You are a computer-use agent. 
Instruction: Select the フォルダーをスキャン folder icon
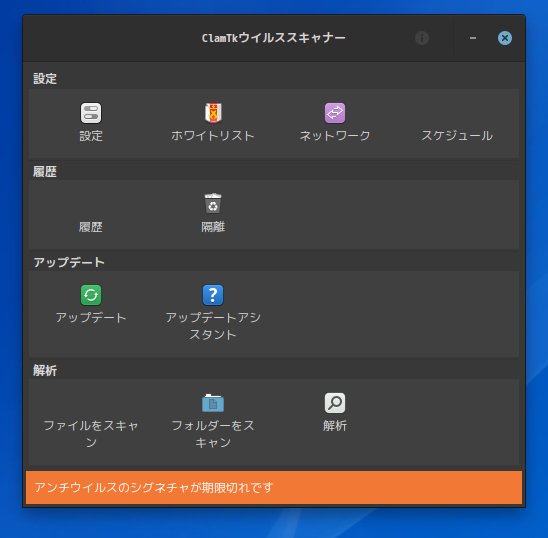coord(213,403)
